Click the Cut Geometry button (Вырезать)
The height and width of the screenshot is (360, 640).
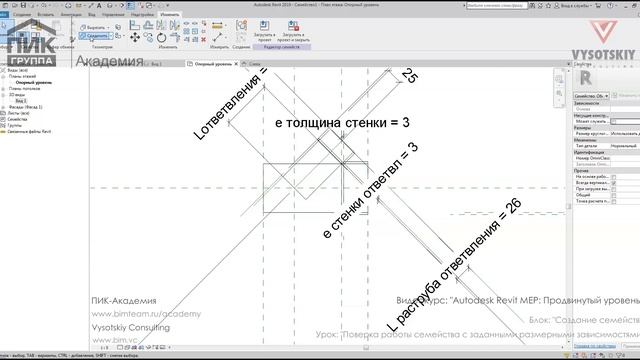coord(93,27)
